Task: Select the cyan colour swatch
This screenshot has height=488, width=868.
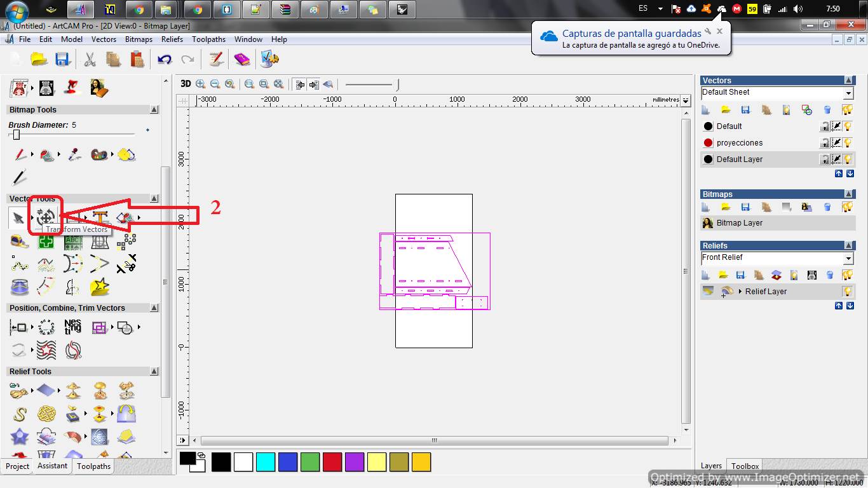Action: tap(266, 462)
